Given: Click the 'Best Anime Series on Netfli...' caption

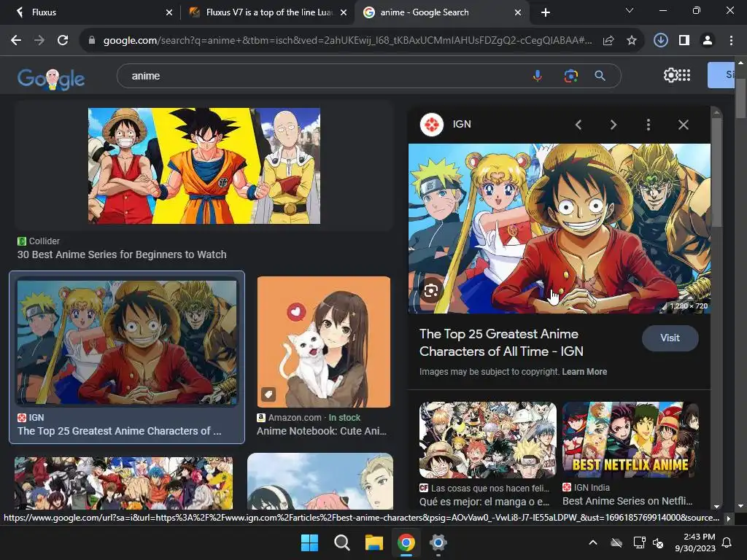Looking at the screenshot, I should tap(627, 501).
